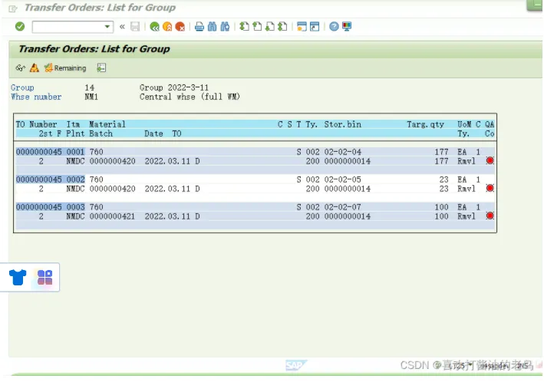544x392 pixels.
Task: Jump to first page icon
Action: tap(244, 27)
